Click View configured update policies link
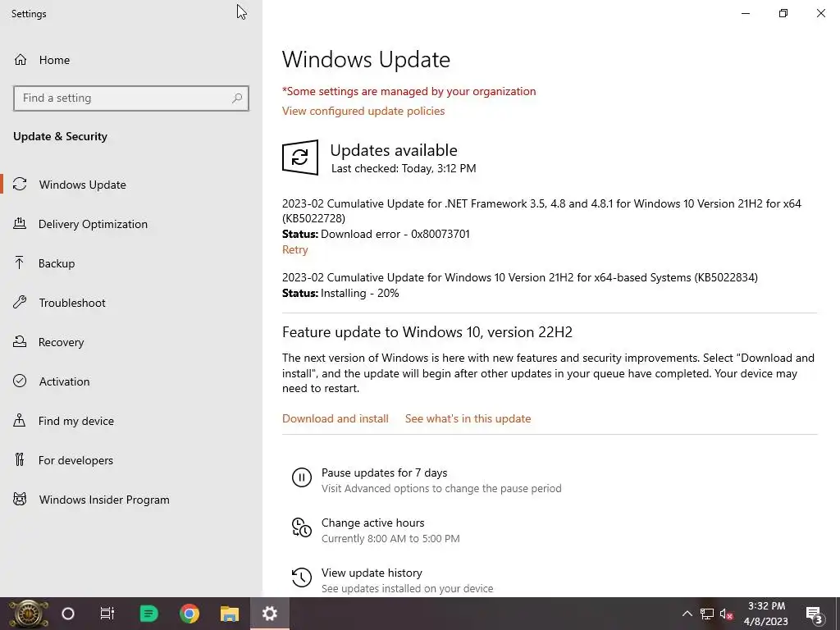This screenshot has height=630, width=840. point(363,111)
